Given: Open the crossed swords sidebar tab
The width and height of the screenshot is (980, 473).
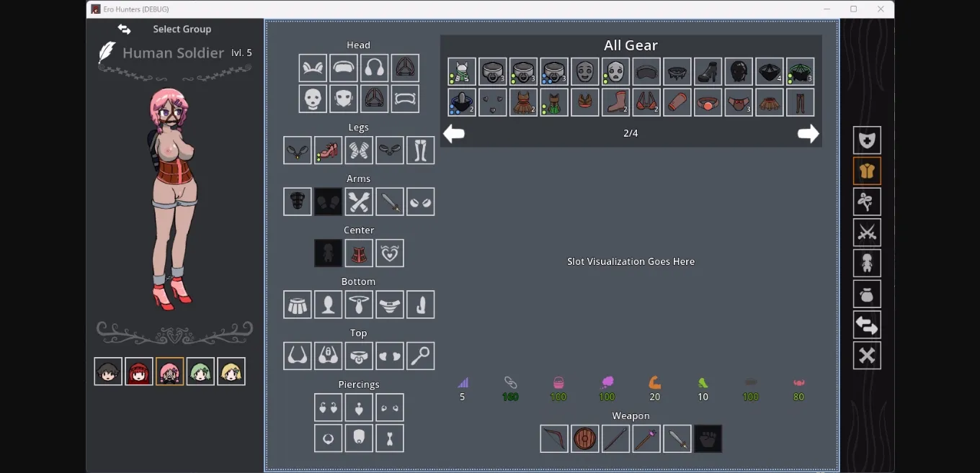Looking at the screenshot, I should pyautogui.click(x=867, y=233).
